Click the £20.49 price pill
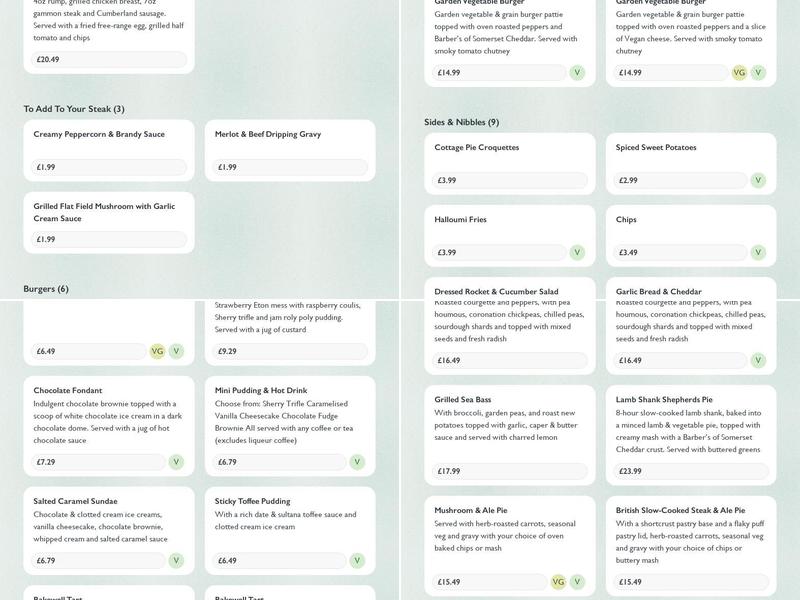 109,60
